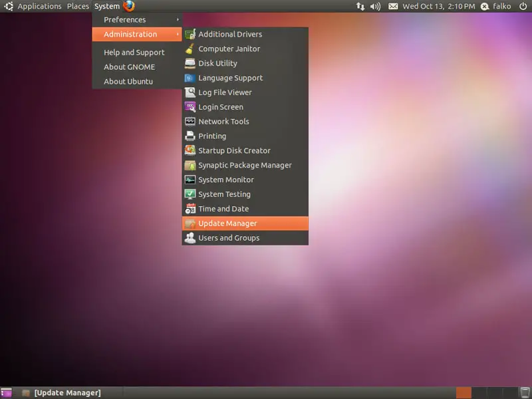Click the System Monitor graph icon
532x399 pixels.
pyautogui.click(x=190, y=180)
